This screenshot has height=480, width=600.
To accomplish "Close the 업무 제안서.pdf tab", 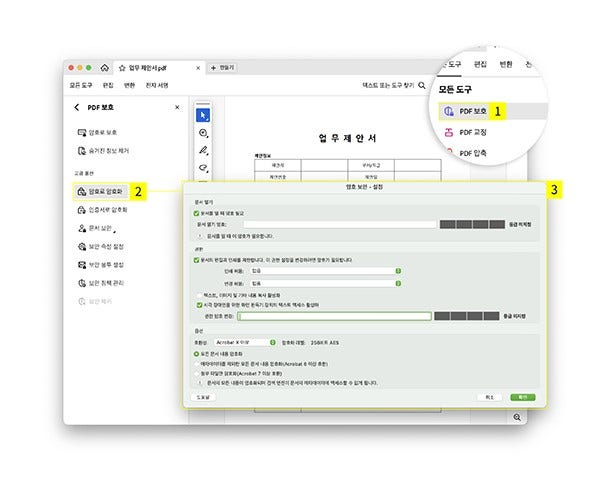I will tap(198, 68).
